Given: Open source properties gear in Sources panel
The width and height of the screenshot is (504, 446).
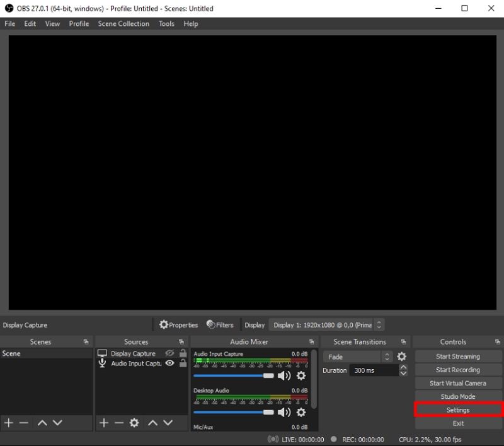Looking at the screenshot, I should [x=134, y=422].
